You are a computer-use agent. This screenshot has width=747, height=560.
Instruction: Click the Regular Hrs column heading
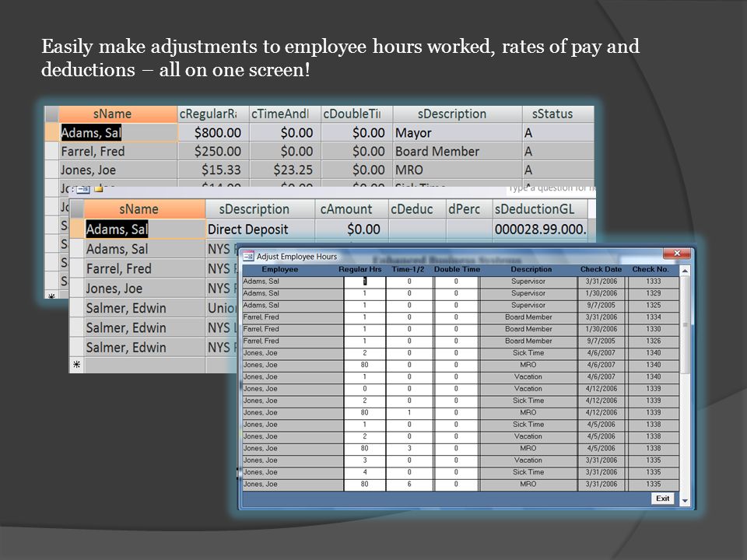[x=359, y=269]
